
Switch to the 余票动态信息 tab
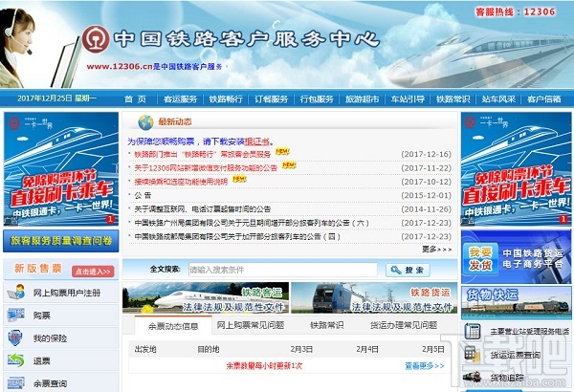pyautogui.click(x=173, y=325)
